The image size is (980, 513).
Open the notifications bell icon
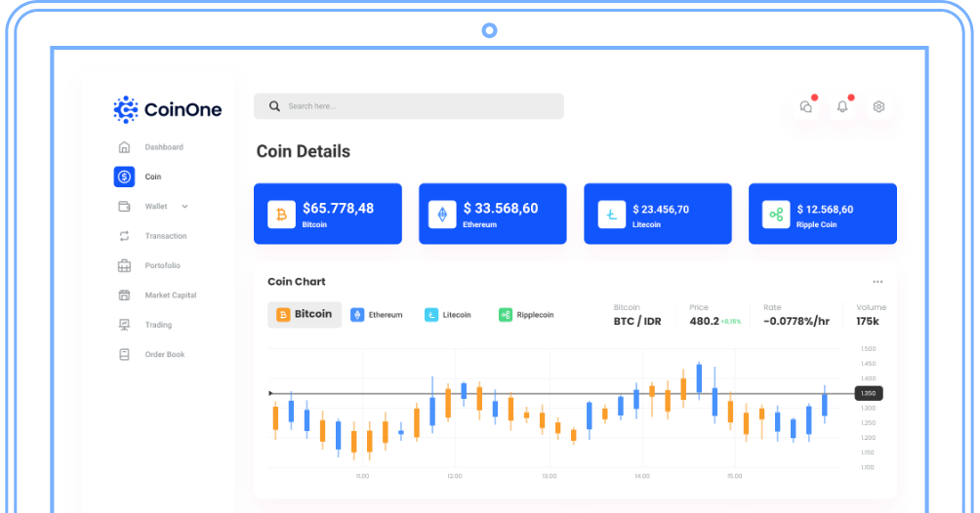pyautogui.click(x=842, y=106)
